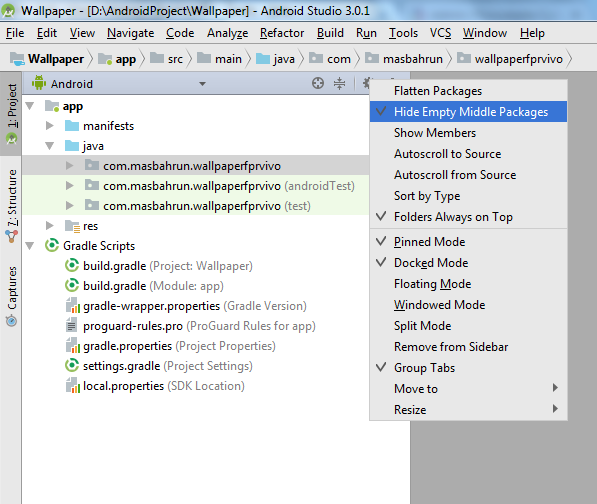Click the manifests folder icon
Viewport: 597px width, 504px height.
click(72, 126)
